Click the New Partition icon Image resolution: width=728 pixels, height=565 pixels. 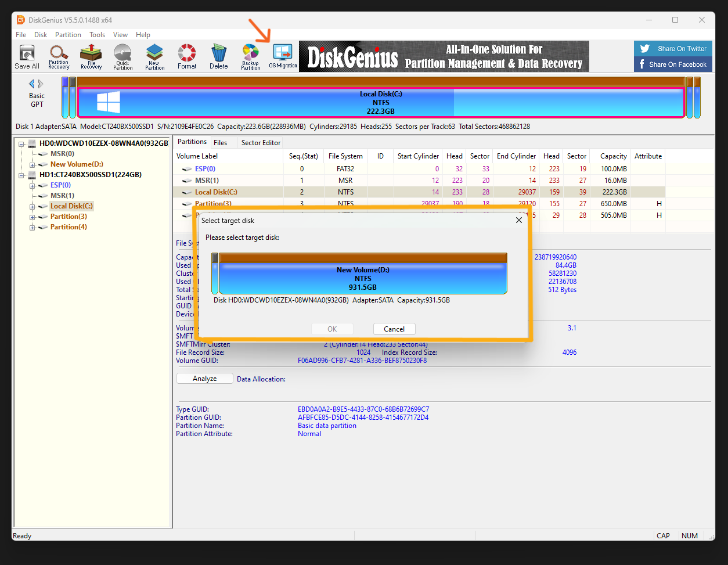(x=154, y=56)
